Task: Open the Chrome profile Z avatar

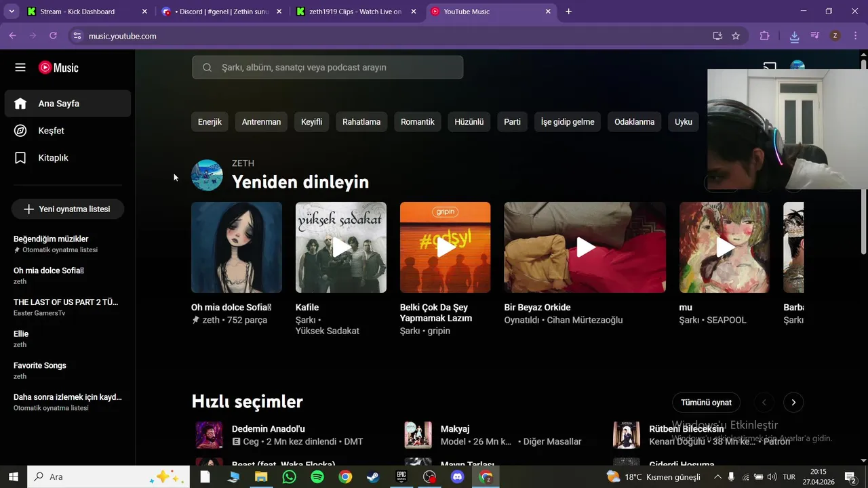Action: click(x=835, y=36)
